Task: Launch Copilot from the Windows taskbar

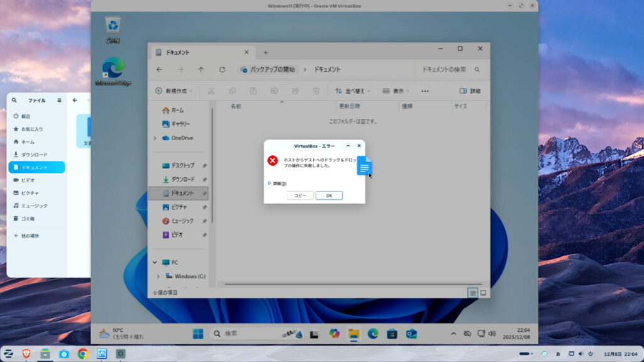Action: 335,334
